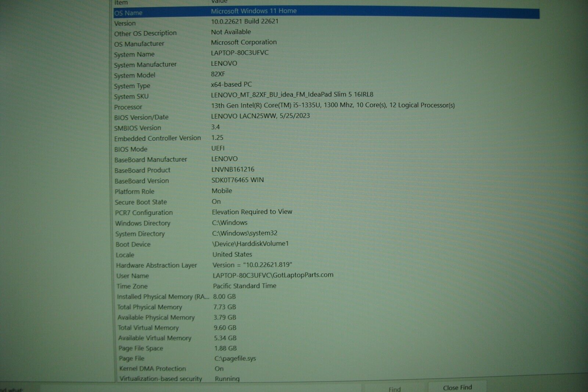Click the UEFI value
This screenshot has height=392, width=588.
click(x=218, y=148)
